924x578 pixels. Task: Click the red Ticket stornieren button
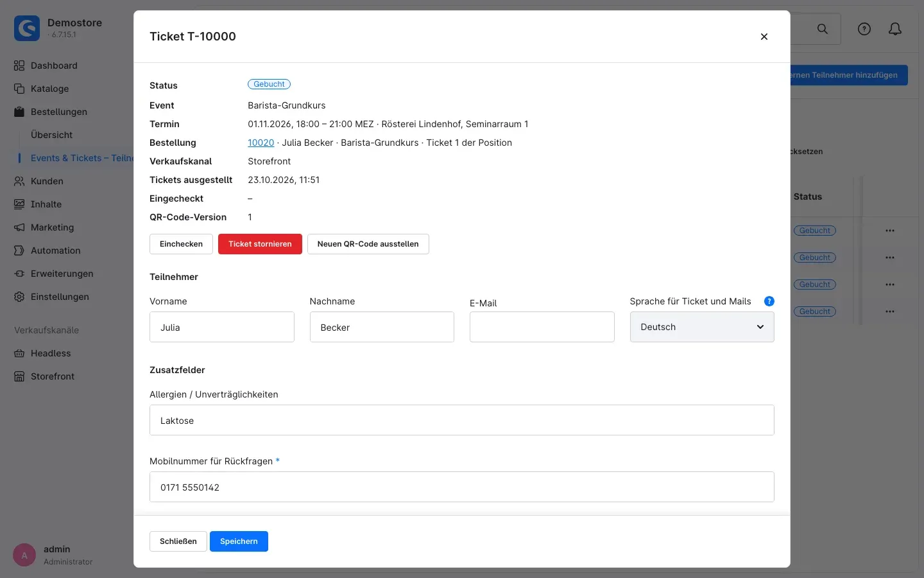pyautogui.click(x=260, y=244)
